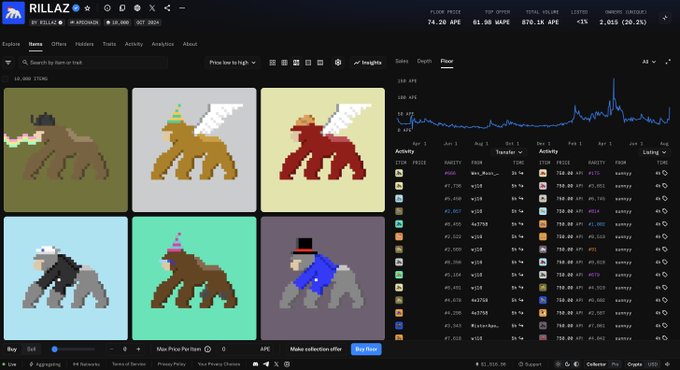Focus the Search by item or trait field
This screenshot has height=370, width=680.
coord(93,63)
